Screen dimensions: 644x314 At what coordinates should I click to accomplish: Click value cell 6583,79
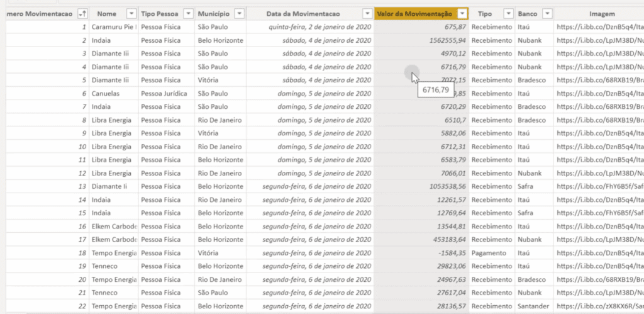[421, 160]
